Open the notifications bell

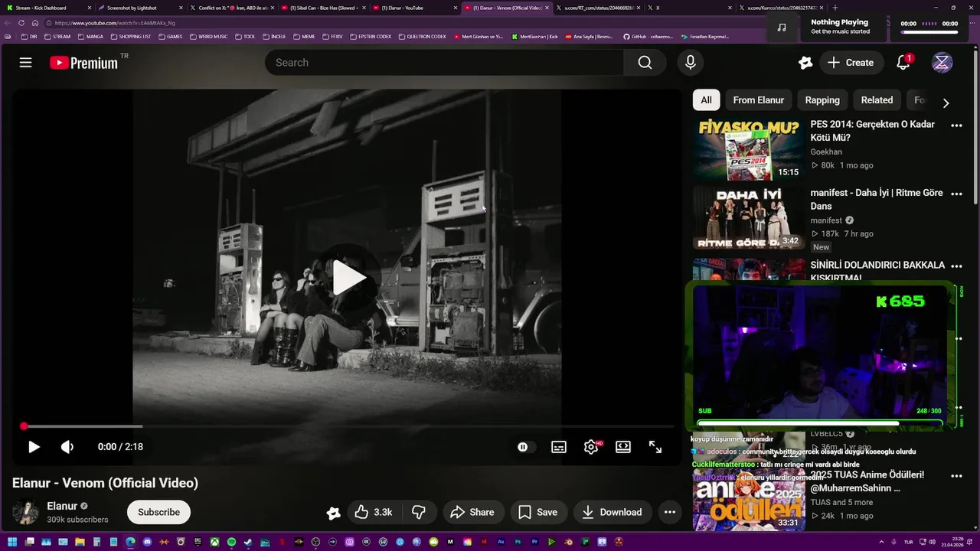pyautogui.click(x=903, y=63)
